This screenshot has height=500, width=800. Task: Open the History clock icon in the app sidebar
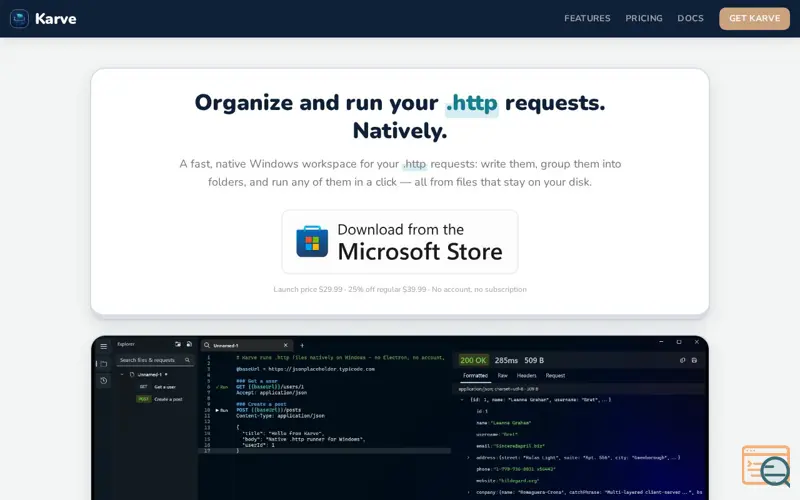[104, 381]
